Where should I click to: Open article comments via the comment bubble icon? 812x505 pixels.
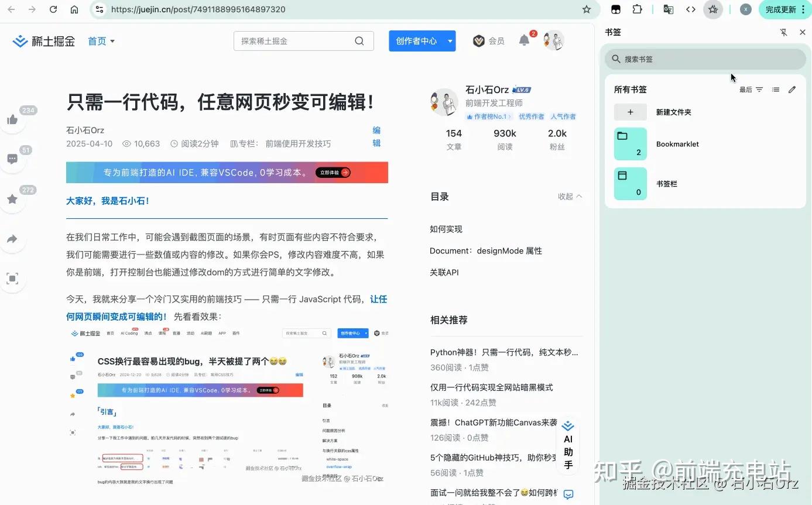point(13,159)
